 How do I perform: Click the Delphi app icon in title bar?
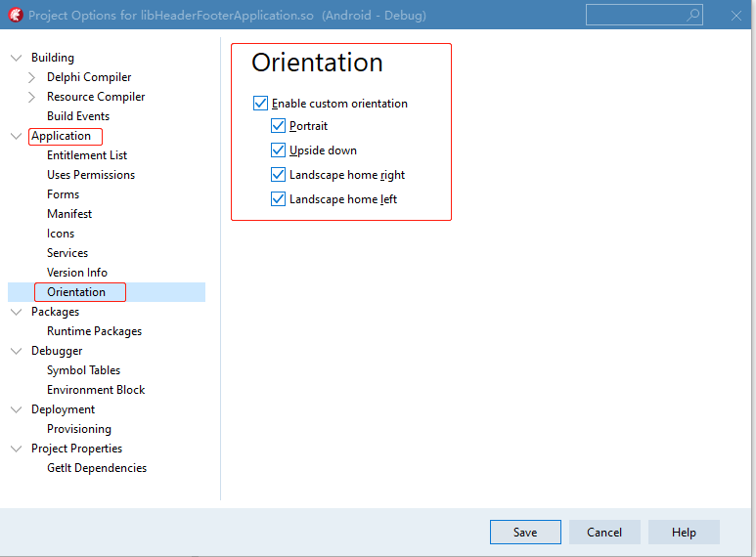(15, 16)
